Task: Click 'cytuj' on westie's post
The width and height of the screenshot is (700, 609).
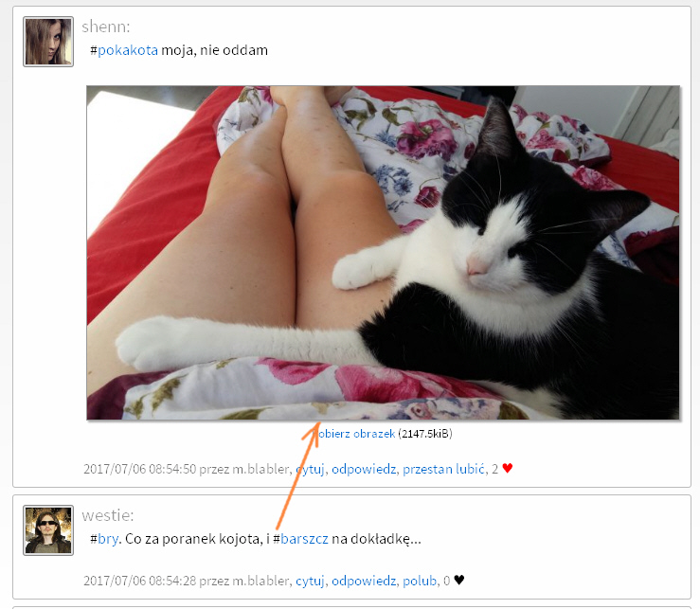Action: pyautogui.click(x=310, y=581)
